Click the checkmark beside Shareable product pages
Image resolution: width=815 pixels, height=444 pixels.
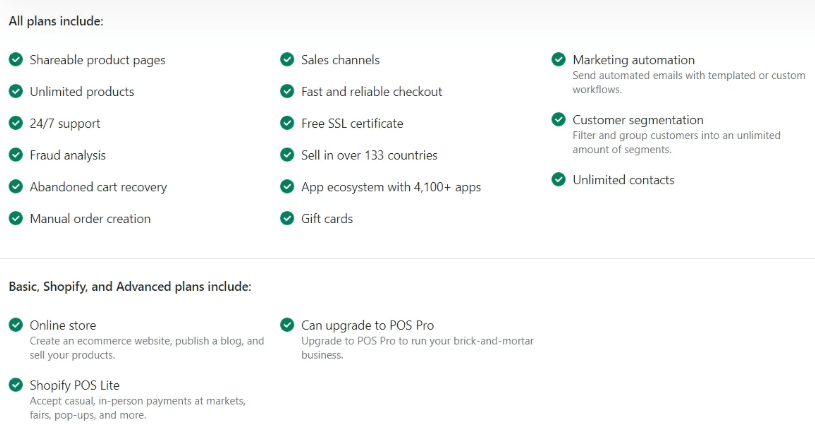16,59
